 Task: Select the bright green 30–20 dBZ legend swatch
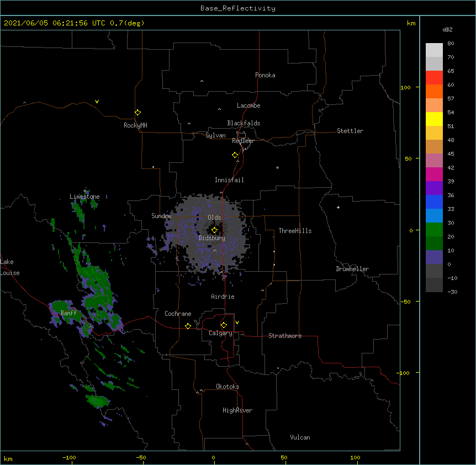434,230
